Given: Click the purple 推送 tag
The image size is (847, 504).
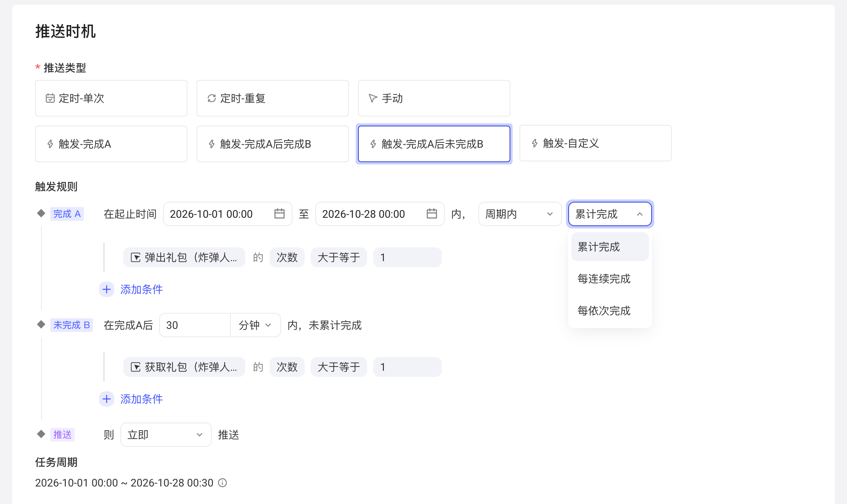Looking at the screenshot, I should [62, 435].
